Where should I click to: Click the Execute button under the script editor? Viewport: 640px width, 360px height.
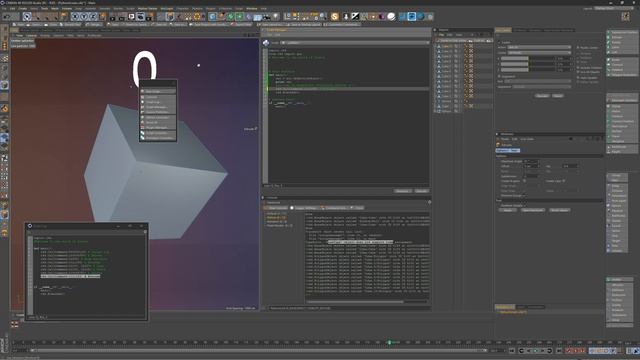[421, 191]
